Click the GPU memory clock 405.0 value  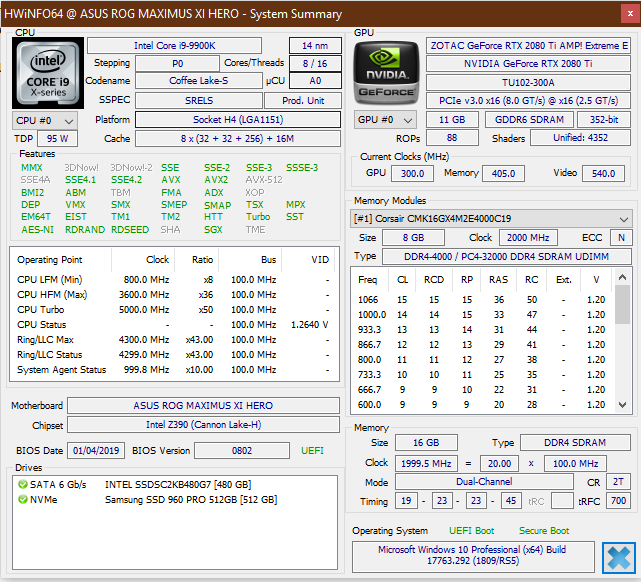[x=503, y=174]
